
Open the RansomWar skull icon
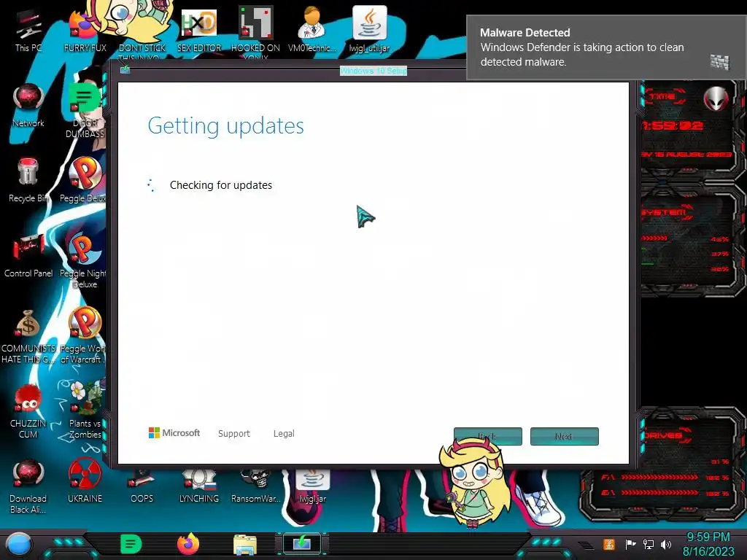[256, 486]
